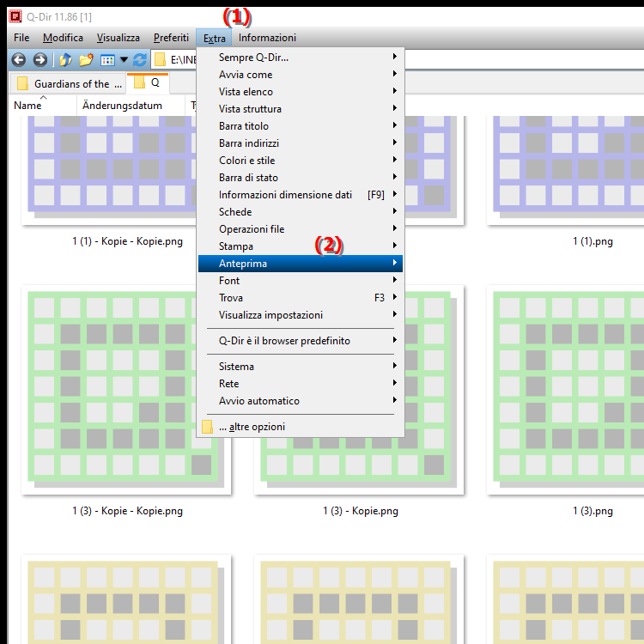Select the 1 (3).png green thumbnail
The width and height of the screenshot is (644, 644).
(565, 390)
